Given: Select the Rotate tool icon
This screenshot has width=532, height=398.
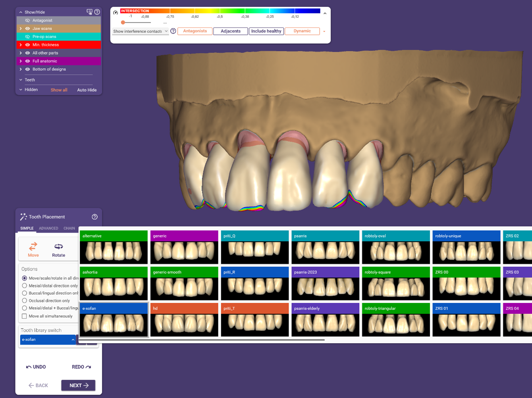Looking at the screenshot, I should pos(58,246).
